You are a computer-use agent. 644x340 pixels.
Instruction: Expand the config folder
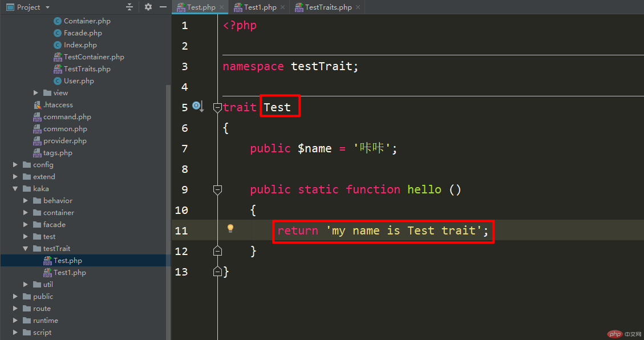[15, 165]
